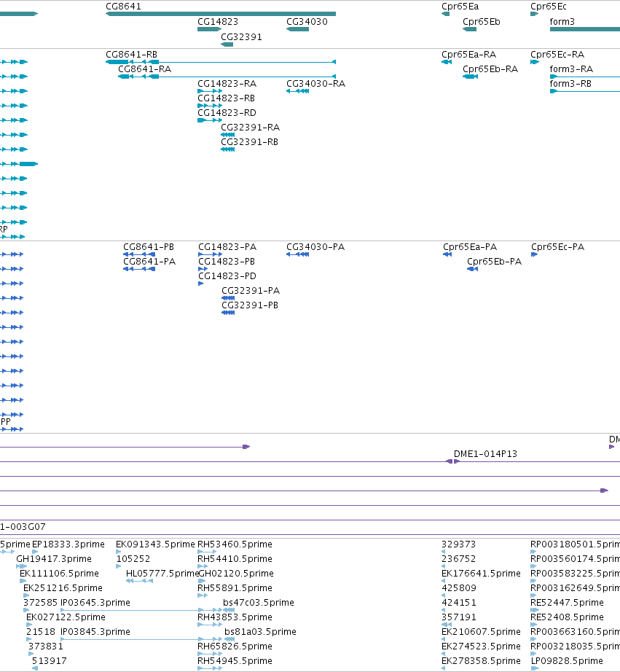620x672 pixels.
Task: Select EK274523.5prime EST label
Action: pyautogui.click(x=481, y=646)
